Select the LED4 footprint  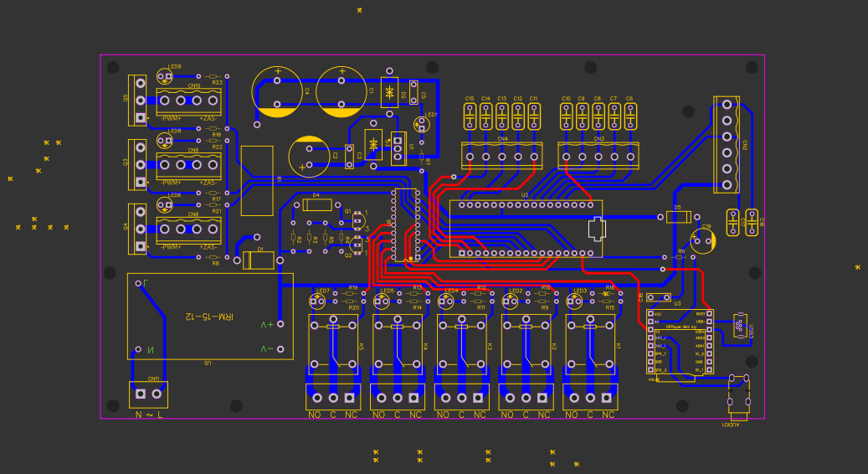446,301
